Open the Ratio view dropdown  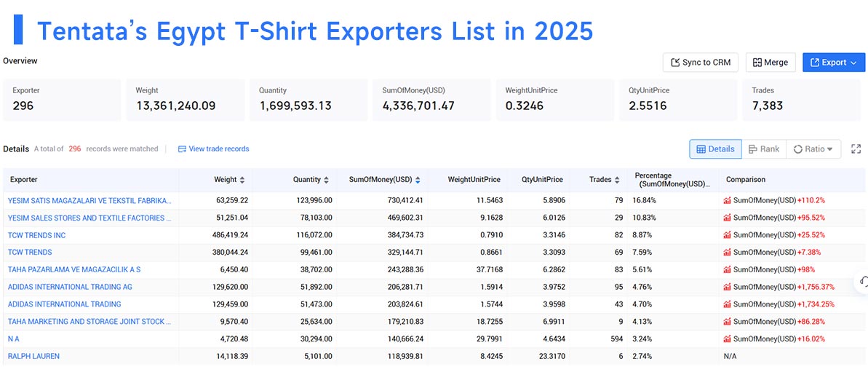pos(813,149)
